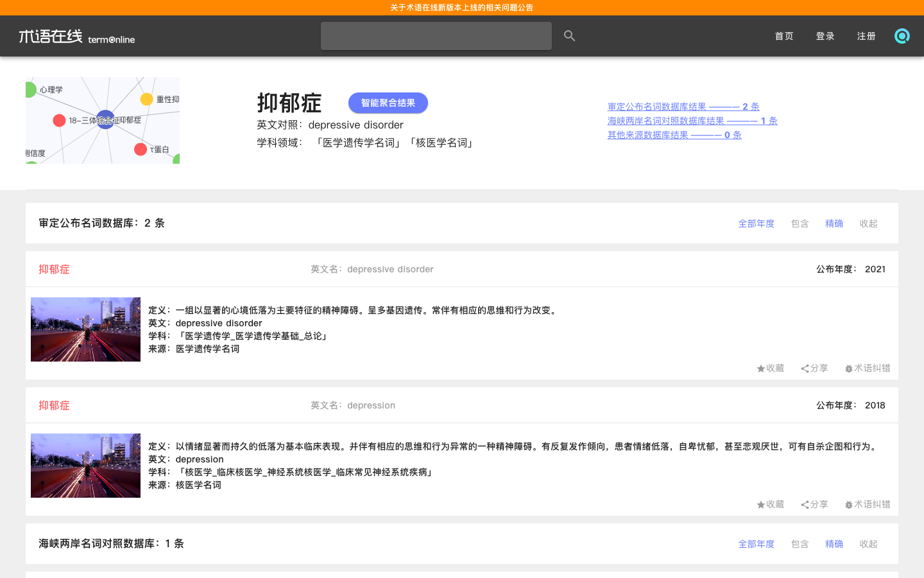This screenshot has width=924, height=578.
Task: Select 精确 filter in 审定公布名词数据库 section
Action: pyautogui.click(x=834, y=223)
